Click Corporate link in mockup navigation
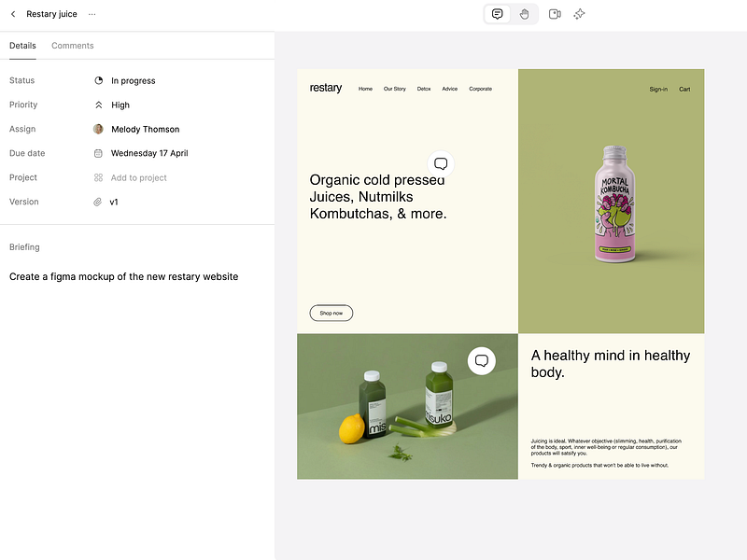 pos(480,89)
